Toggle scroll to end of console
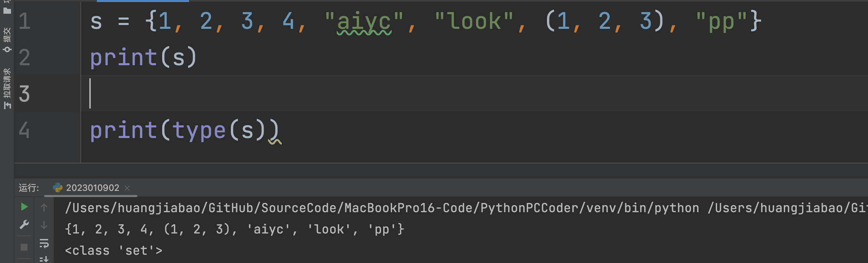Viewport: 868px width, 263px height. 44,259
